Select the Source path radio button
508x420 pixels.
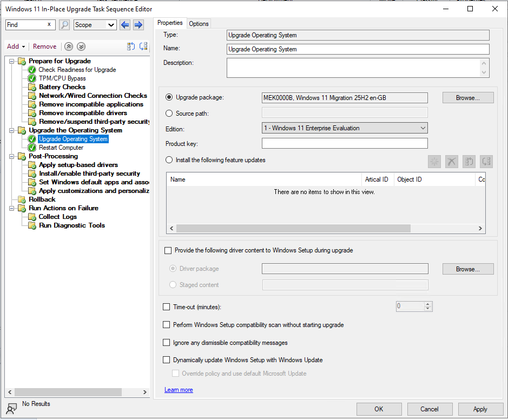pyautogui.click(x=169, y=114)
